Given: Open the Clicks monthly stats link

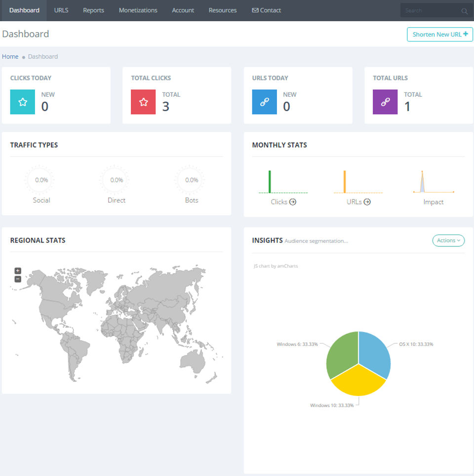Looking at the screenshot, I should point(283,202).
